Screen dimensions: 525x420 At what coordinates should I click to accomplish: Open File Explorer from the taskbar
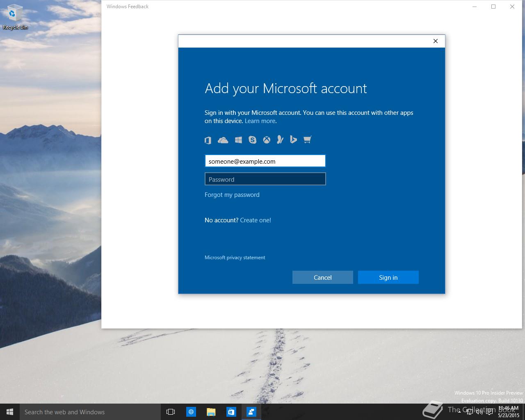click(x=211, y=412)
